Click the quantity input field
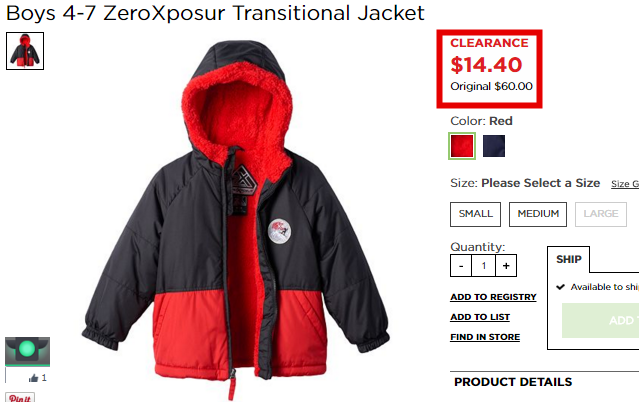Image resolution: width=639 pixels, height=402 pixels. (x=484, y=265)
